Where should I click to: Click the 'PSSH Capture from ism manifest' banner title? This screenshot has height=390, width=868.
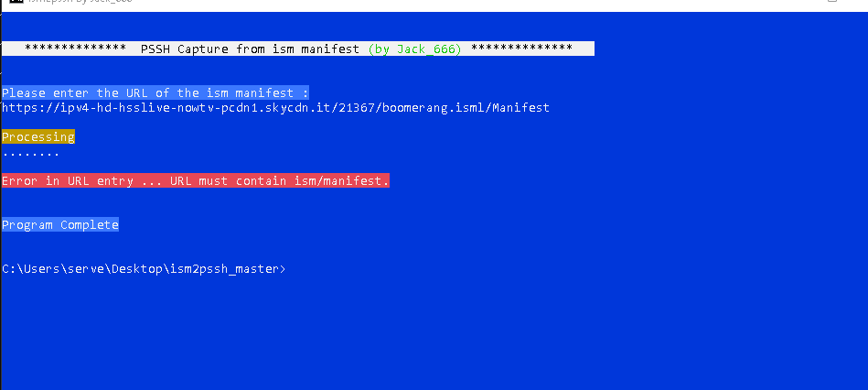tap(250, 49)
